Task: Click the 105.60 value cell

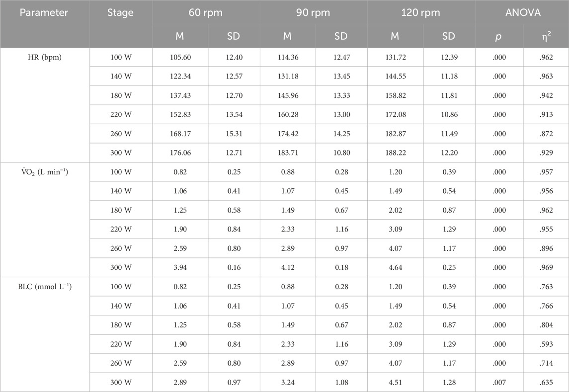Action: click(180, 57)
